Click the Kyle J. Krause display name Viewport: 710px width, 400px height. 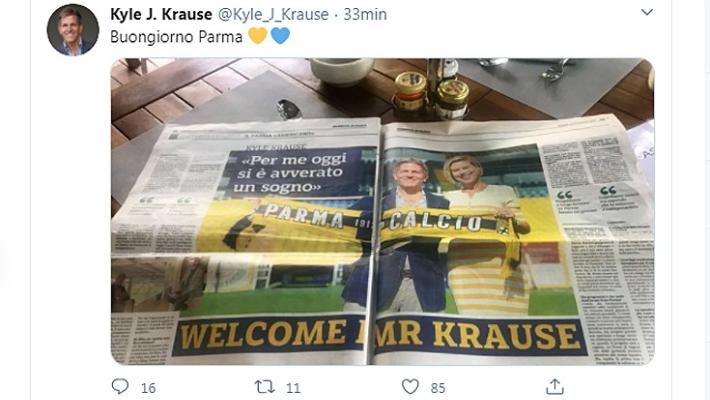pyautogui.click(x=161, y=14)
